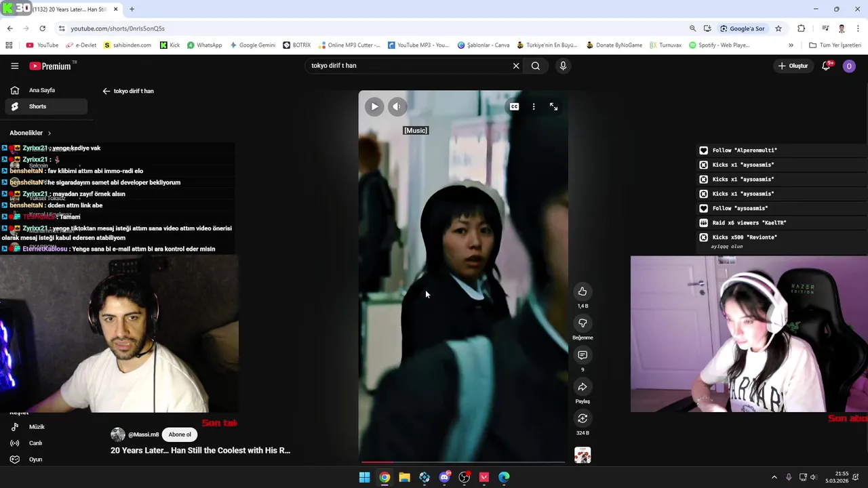Open comments on the Short
Image resolution: width=868 pixels, height=488 pixels.
pyautogui.click(x=583, y=355)
